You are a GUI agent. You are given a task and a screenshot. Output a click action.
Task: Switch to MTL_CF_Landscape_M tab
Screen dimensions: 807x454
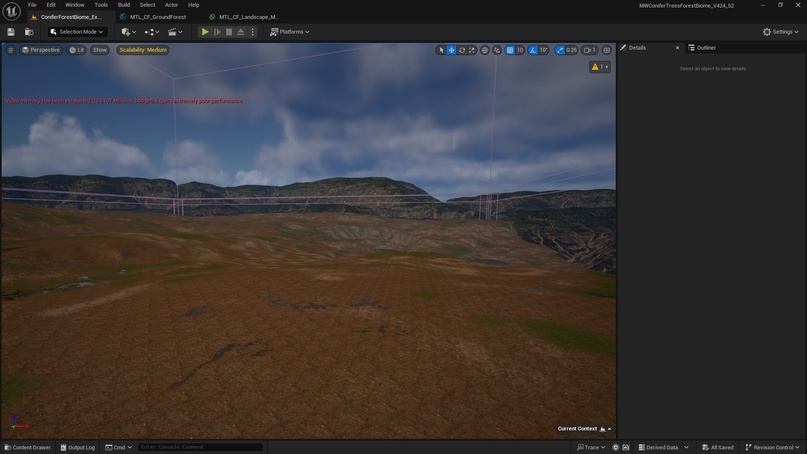point(246,17)
